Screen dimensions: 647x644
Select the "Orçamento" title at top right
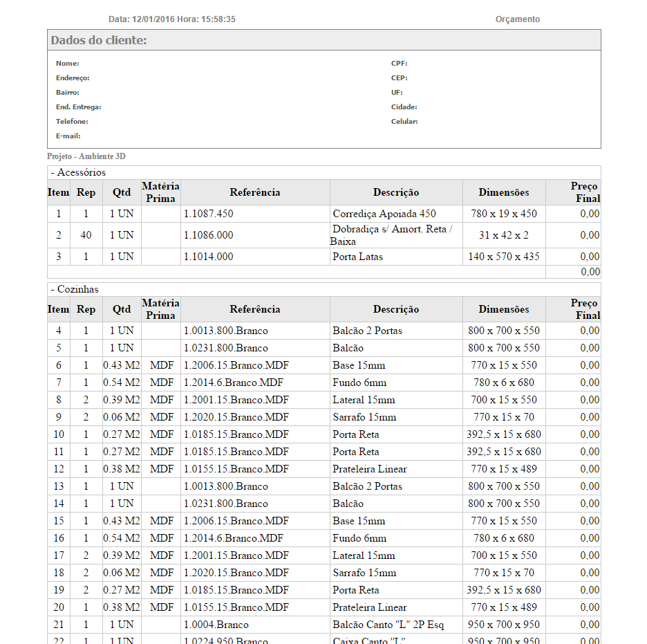[x=518, y=19]
